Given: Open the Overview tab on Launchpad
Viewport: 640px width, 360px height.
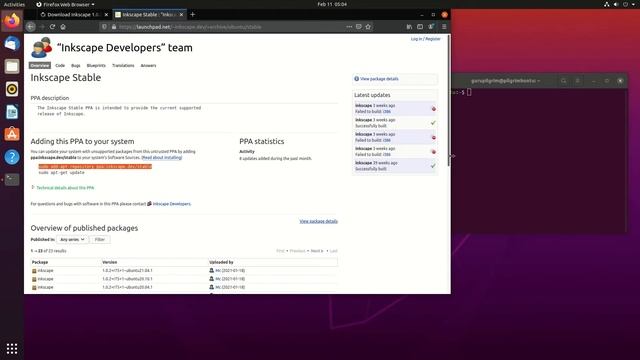Looking at the screenshot, I should click(x=40, y=65).
